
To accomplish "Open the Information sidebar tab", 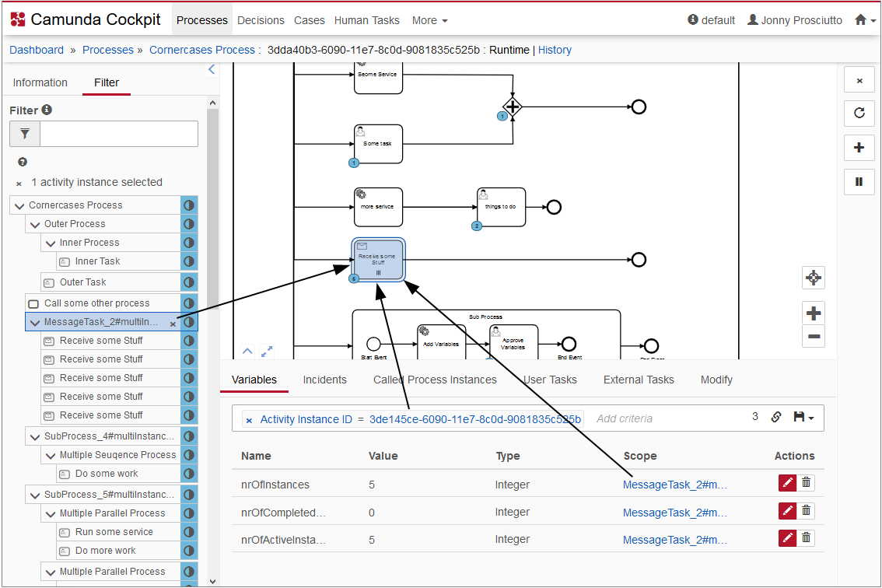I will 40,82.
